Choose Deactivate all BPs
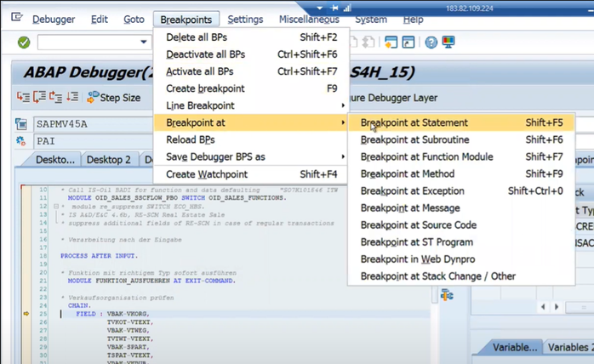594x364 pixels. 250,54
